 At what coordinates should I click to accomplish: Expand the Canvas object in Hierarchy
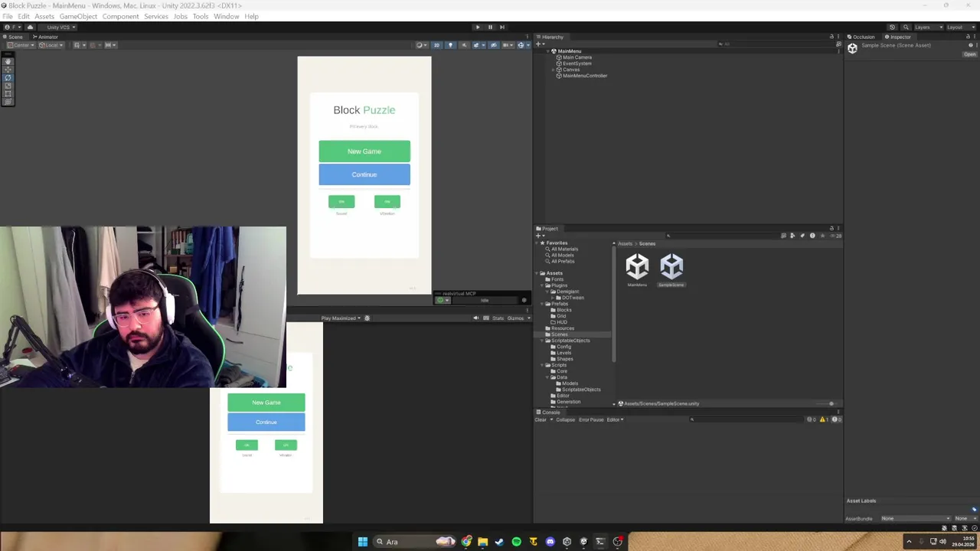pyautogui.click(x=553, y=70)
